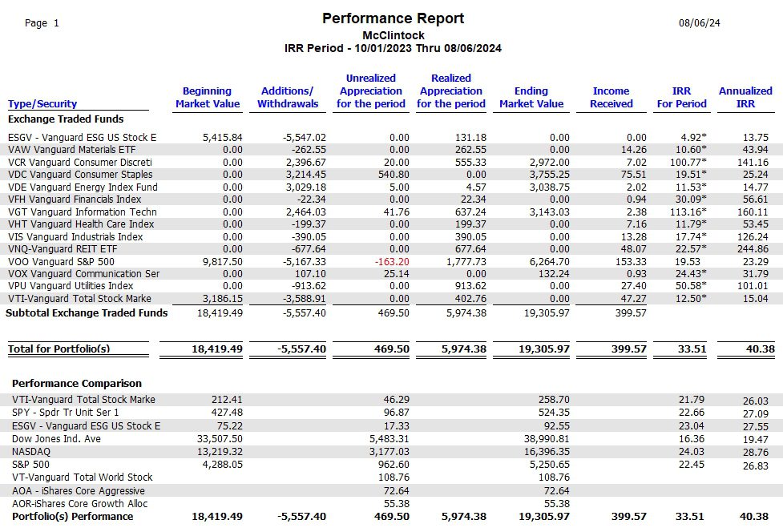
Task: Select the NASDAQ comparison row
Action: pos(391,452)
